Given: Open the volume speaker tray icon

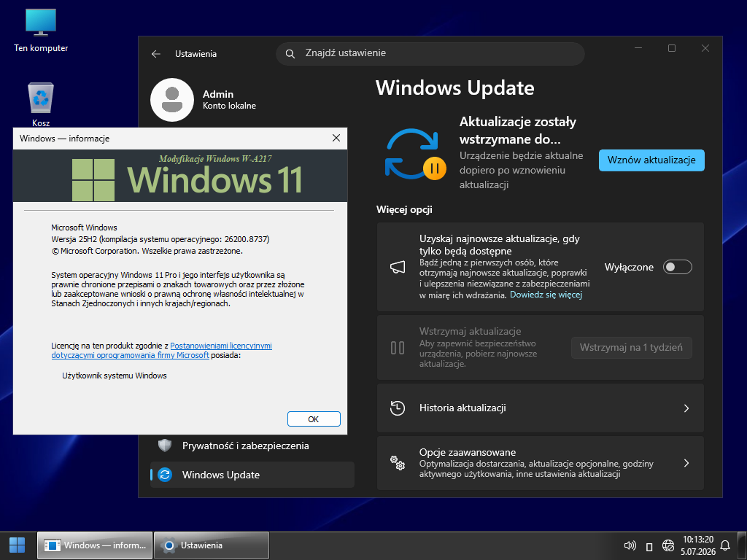Looking at the screenshot, I should pos(630,545).
